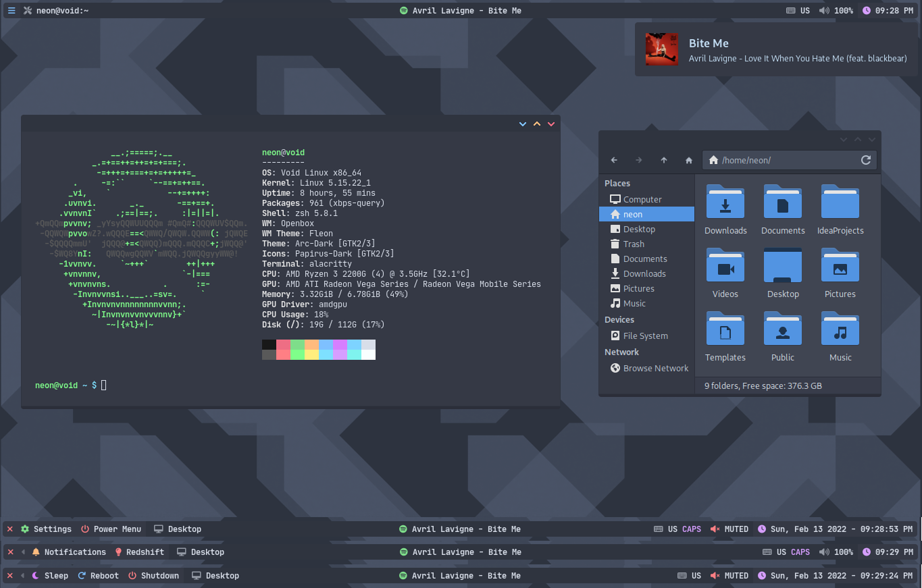Select the IdeaProjects folder

click(x=840, y=201)
